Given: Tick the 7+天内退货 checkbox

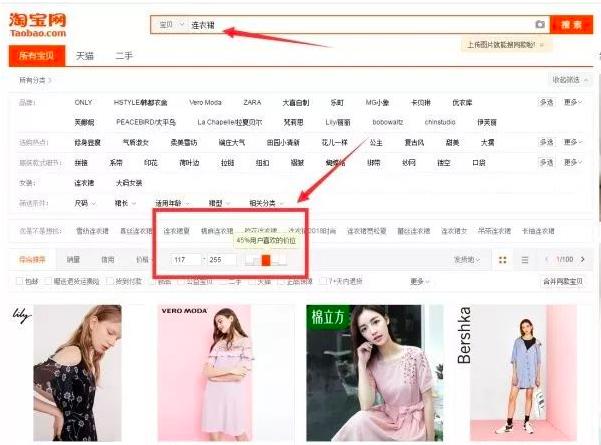Looking at the screenshot, I should point(323,281).
